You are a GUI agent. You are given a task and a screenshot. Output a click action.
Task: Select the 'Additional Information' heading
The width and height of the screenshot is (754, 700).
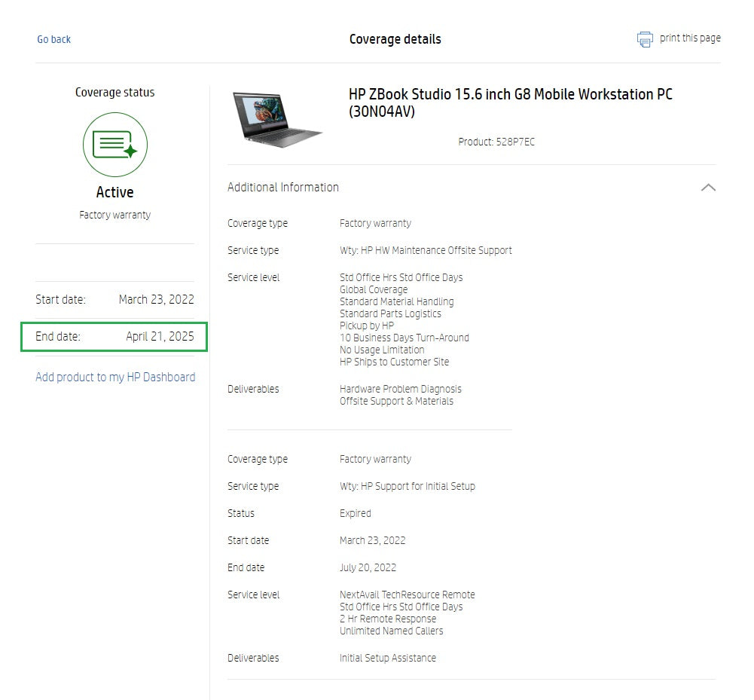pyautogui.click(x=283, y=187)
